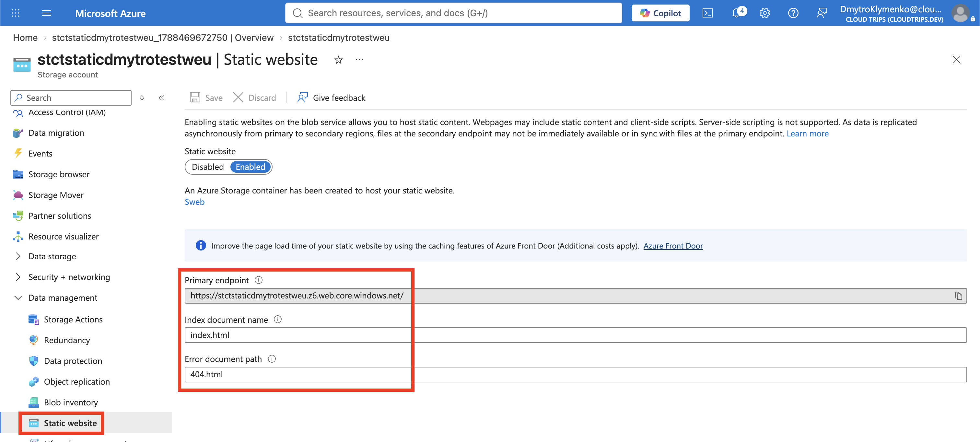
Task: Launch Cloud Shell from the header
Action: pos(707,13)
